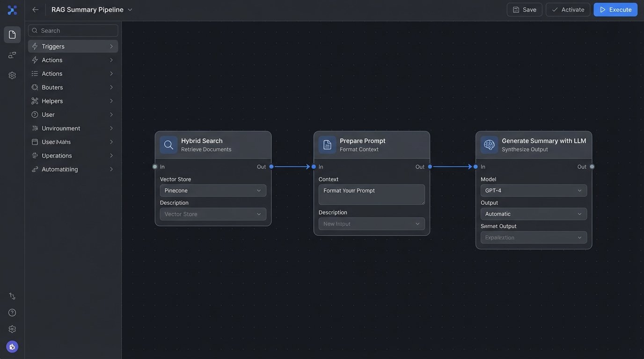
Task: Click the Execute button
Action: tap(615, 9)
